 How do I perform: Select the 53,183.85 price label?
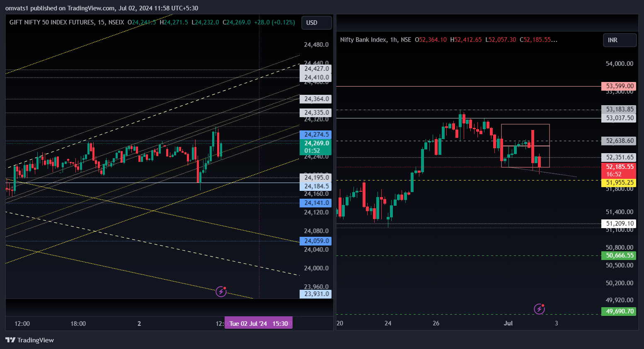(x=619, y=109)
